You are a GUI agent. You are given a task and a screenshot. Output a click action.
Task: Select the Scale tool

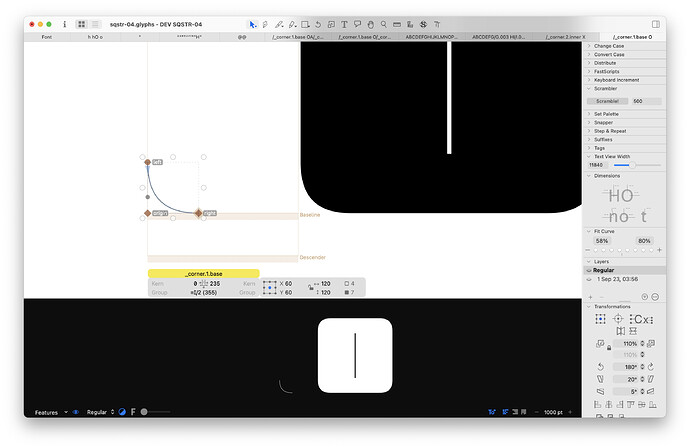coord(331,25)
